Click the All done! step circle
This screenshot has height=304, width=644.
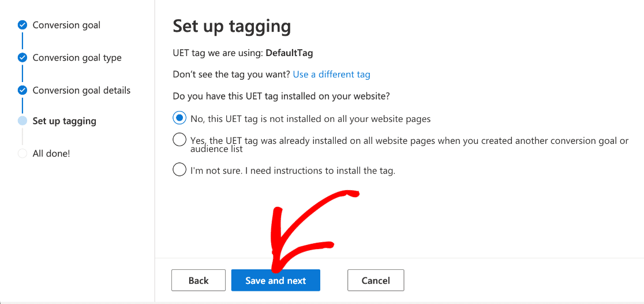[x=23, y=154]
